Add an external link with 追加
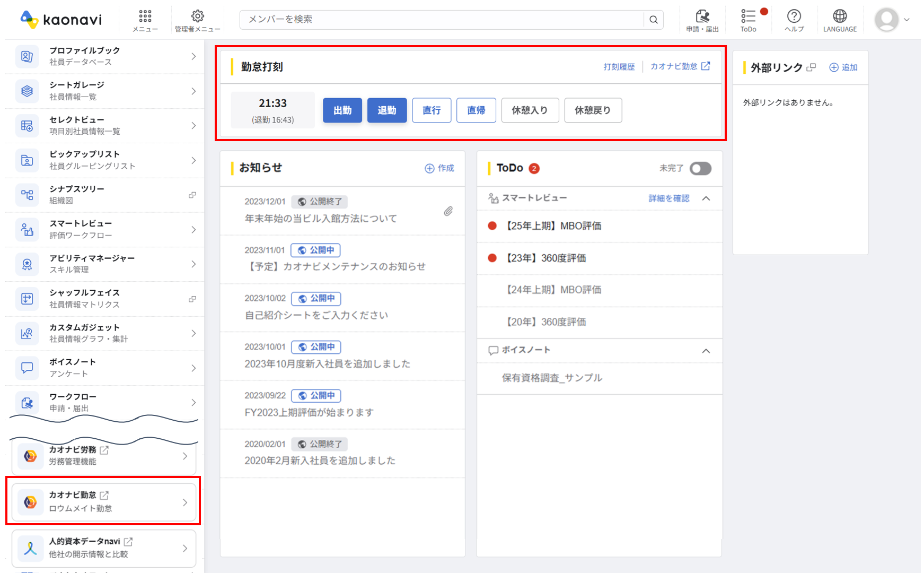924x573 pixels. pos(843,67)
